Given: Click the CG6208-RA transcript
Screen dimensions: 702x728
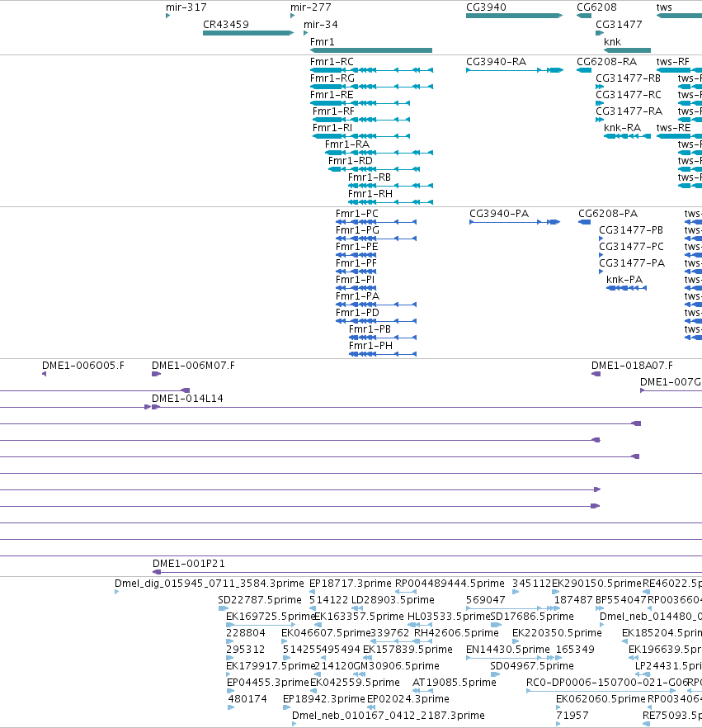Looking at the screenshot, I should (584, 70).
